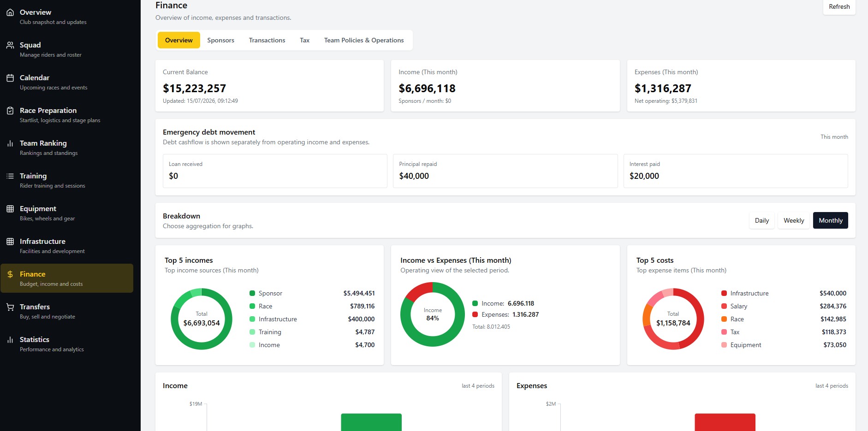
Task: Click the Transfers shopping cart icon
Action: 10,307
